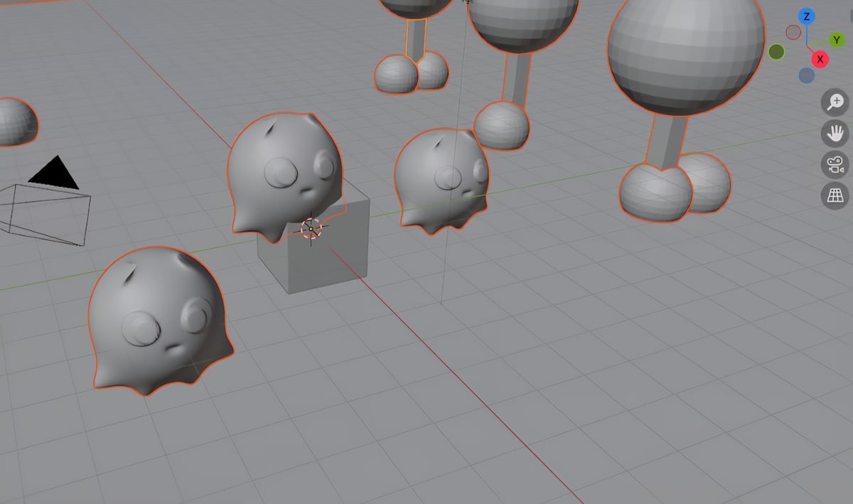Click the hollow red negative X gizmo circle

tap(793, 32)
